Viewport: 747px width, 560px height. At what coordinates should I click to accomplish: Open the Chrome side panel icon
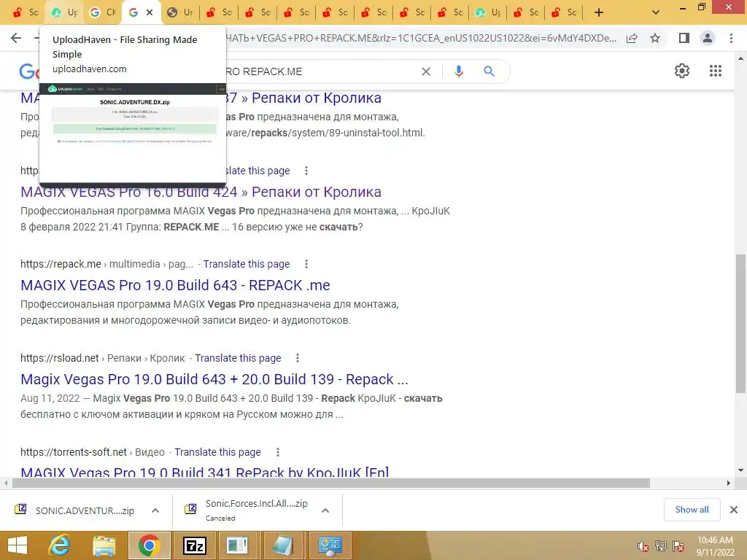point(684,38)
